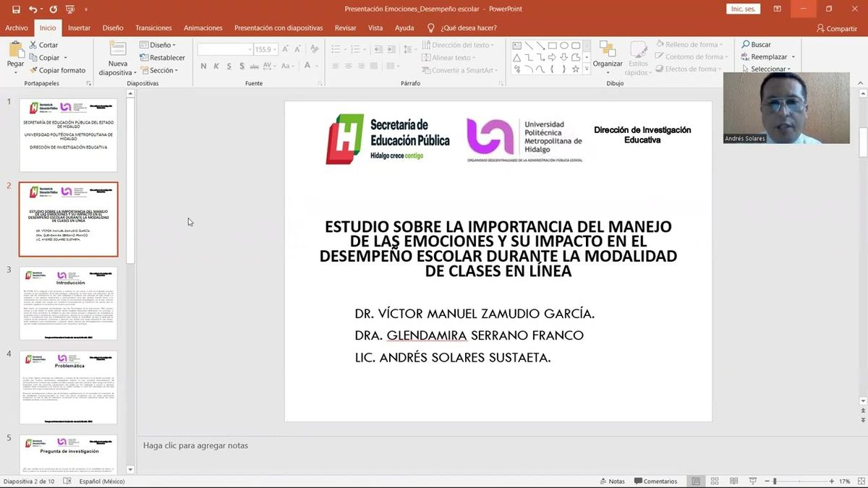868x488 pixels.
Task: Open Portapapeles dialog launcher
Action: (89, 83)
